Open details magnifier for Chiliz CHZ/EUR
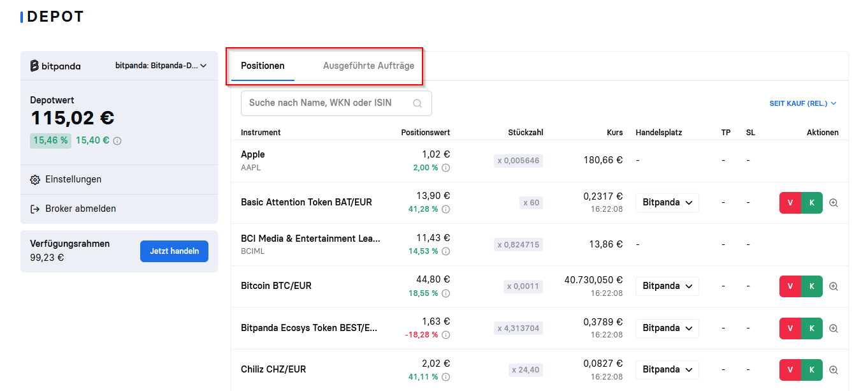Screen dimensions: 868x391 tap(834, 370)
